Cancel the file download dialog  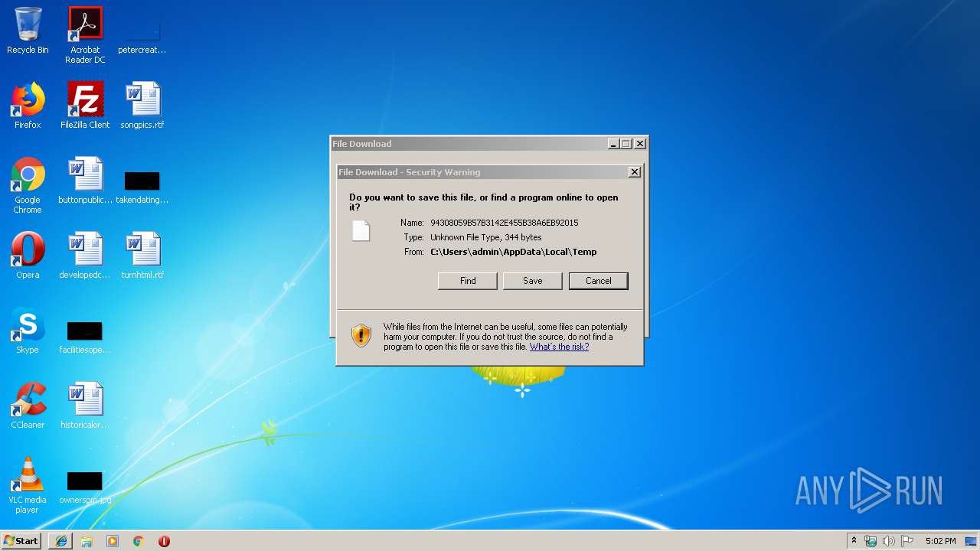tap(599, 281)
